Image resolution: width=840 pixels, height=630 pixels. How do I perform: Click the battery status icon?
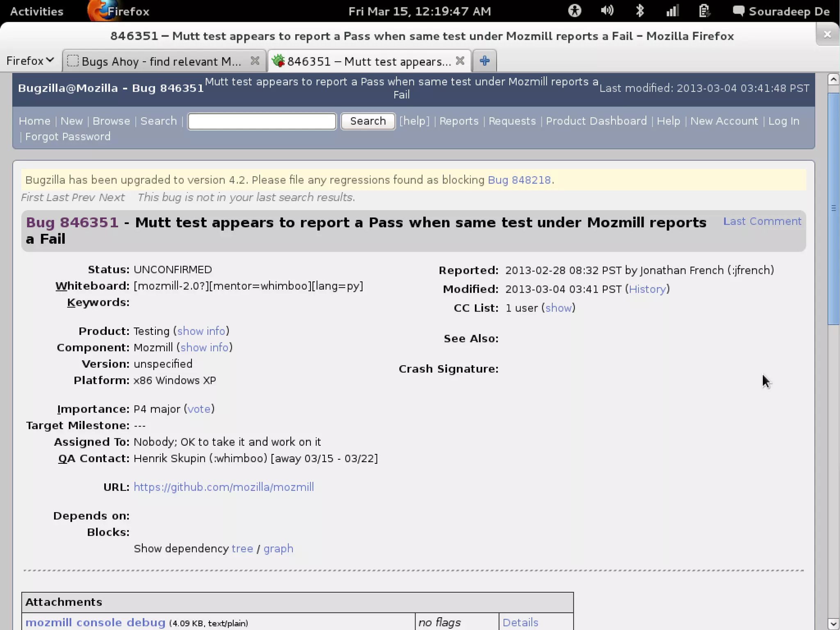point(704,11)
